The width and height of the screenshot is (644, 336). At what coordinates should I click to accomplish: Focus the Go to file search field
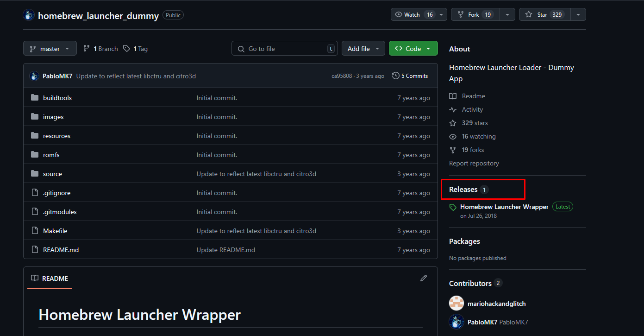[x=285, y=49]
